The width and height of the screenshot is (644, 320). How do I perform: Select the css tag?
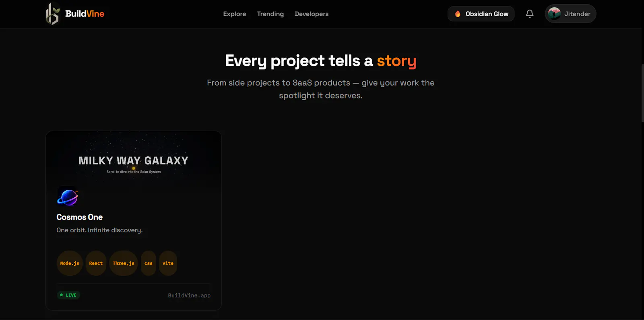(149, 263)
